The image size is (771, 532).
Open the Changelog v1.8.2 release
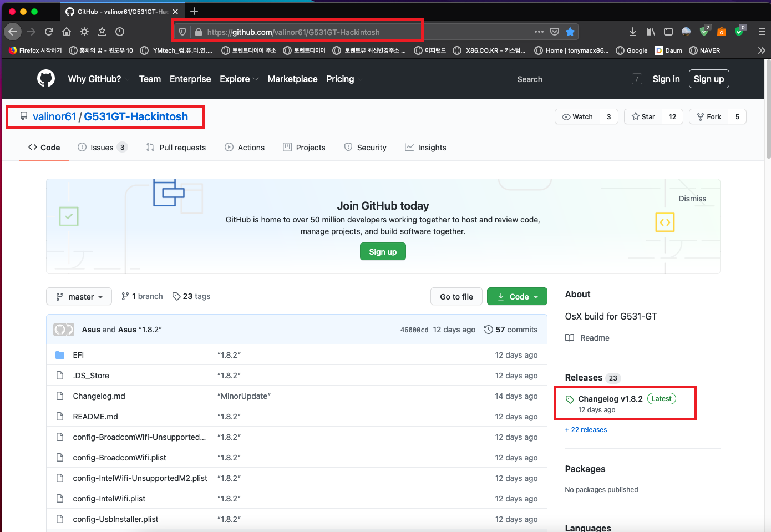(x=610, y=399)
